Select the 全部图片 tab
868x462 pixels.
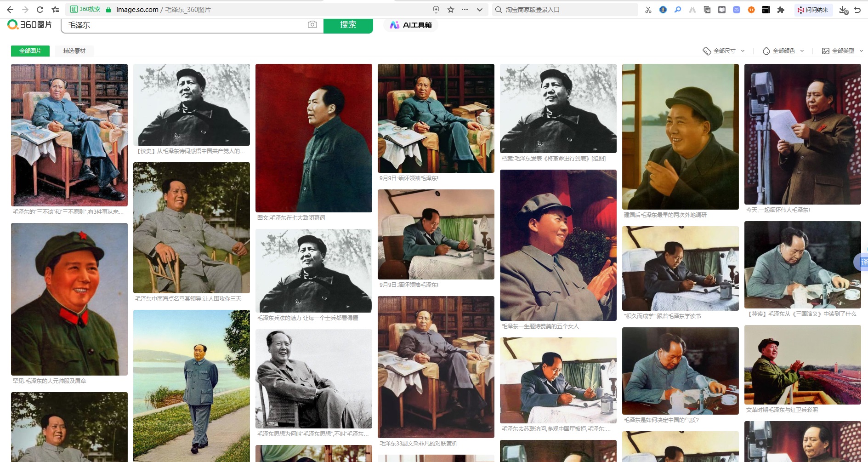click(x=30, y=51)
